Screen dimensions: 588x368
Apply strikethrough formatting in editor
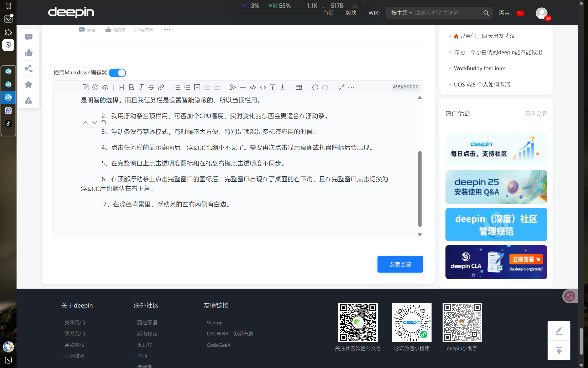pyautogui.click(x=151, y=87)
